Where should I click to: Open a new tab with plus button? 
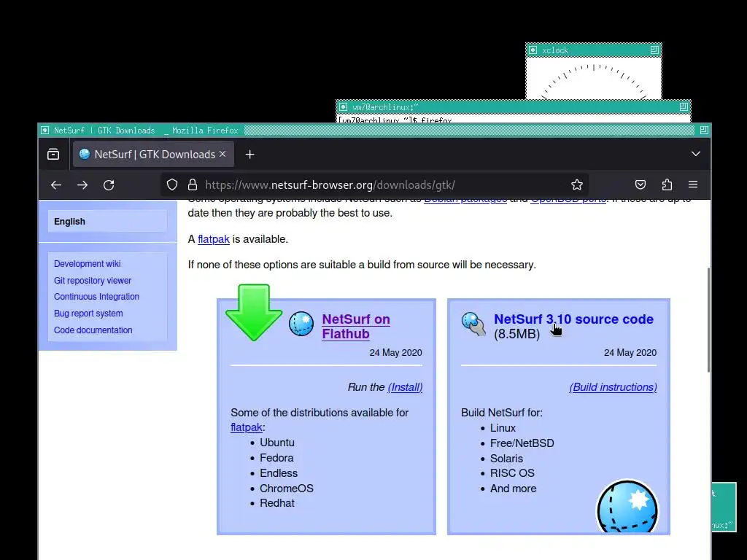click(x=249, y=155)
